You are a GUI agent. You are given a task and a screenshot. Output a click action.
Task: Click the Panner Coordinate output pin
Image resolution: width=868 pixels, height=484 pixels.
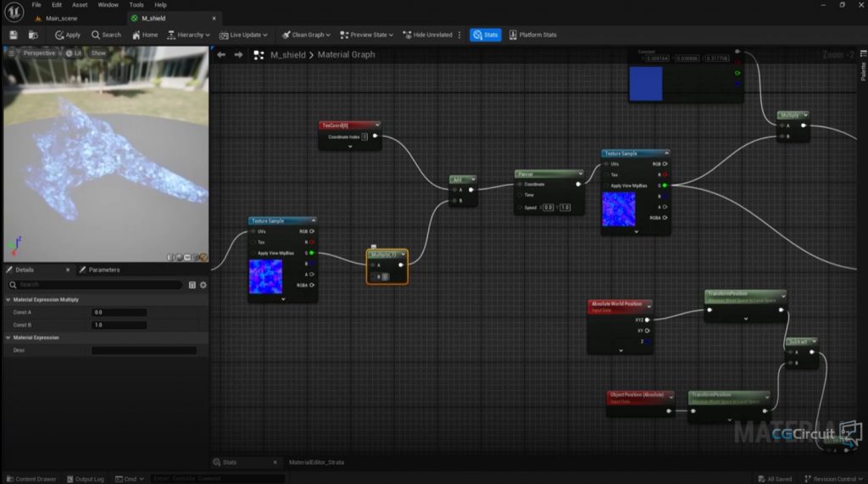click(578, 185)
